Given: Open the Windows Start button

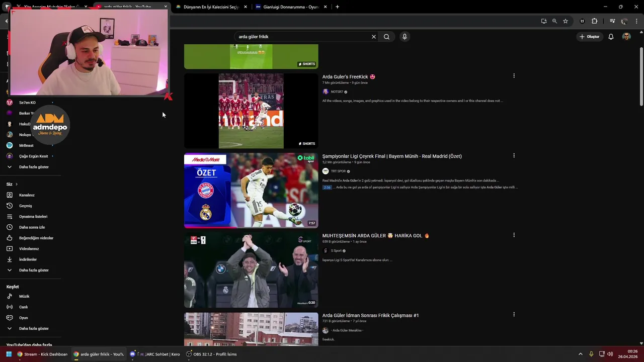Looking at the screenshot, I should click(x=9, y=354).
